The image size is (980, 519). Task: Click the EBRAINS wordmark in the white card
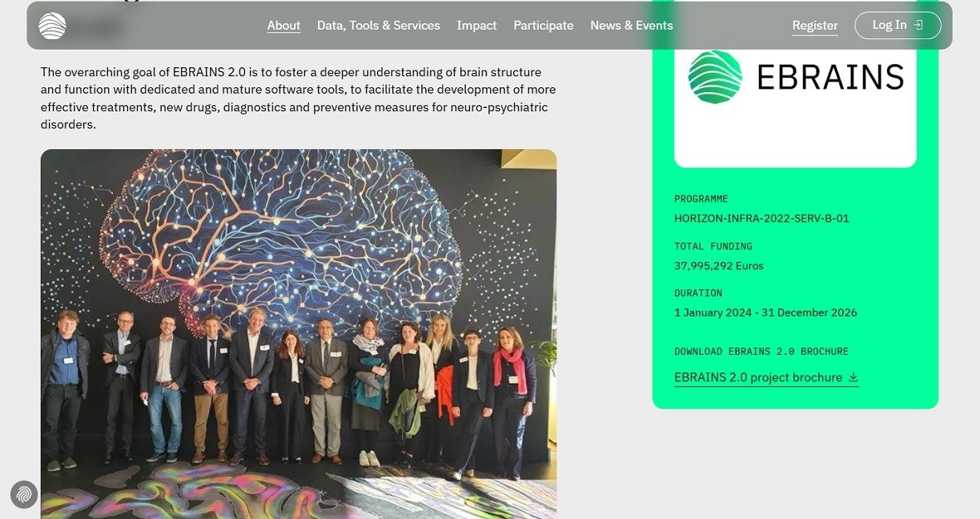[x=830, y=78]
